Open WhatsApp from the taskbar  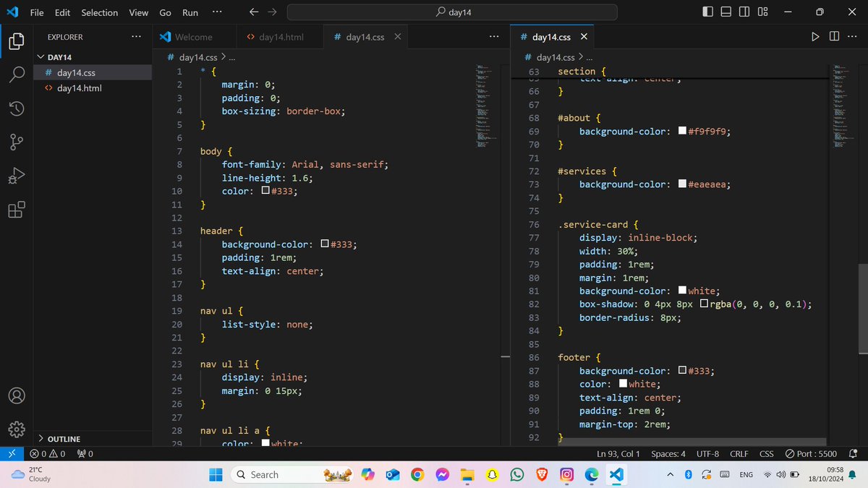pyautogui.click(x=516, y=474)
